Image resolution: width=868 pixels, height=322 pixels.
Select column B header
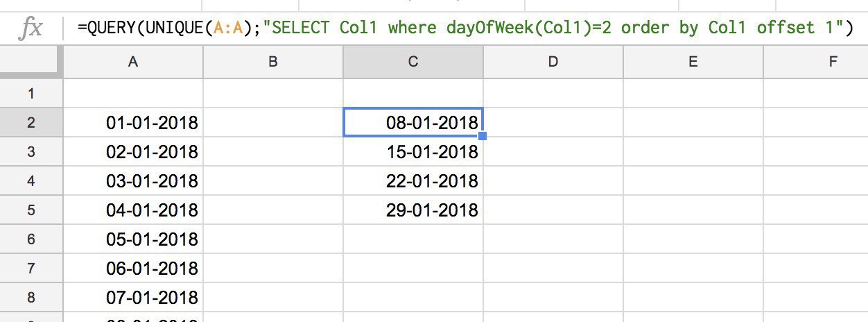(x=273, y=62)
